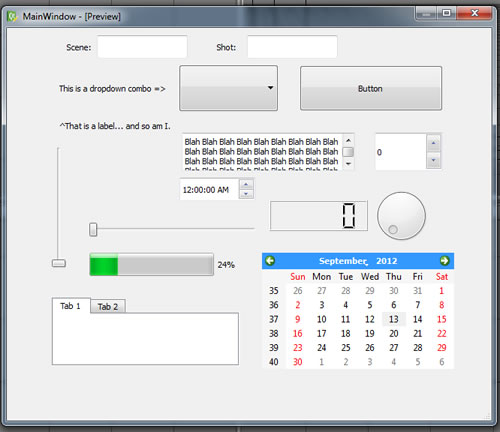
Task: Select October 6 in last calendar row
Action: [442, 362]
